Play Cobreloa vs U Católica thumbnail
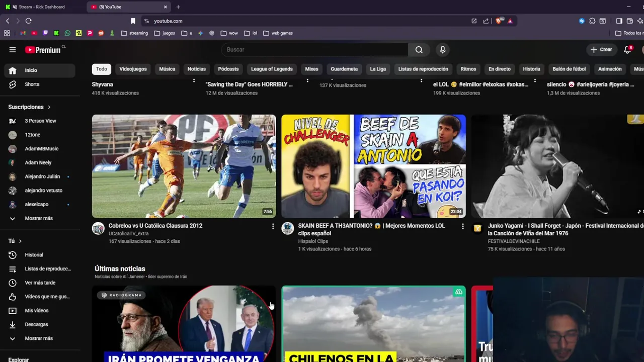Viewport: 644px width, 362px height. 184,166
